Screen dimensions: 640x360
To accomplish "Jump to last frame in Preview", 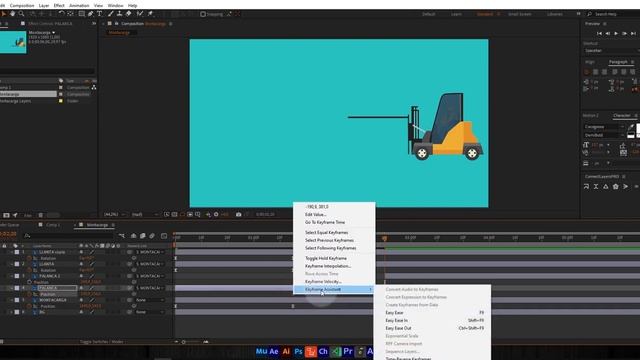I will click(x=633, y=33).
